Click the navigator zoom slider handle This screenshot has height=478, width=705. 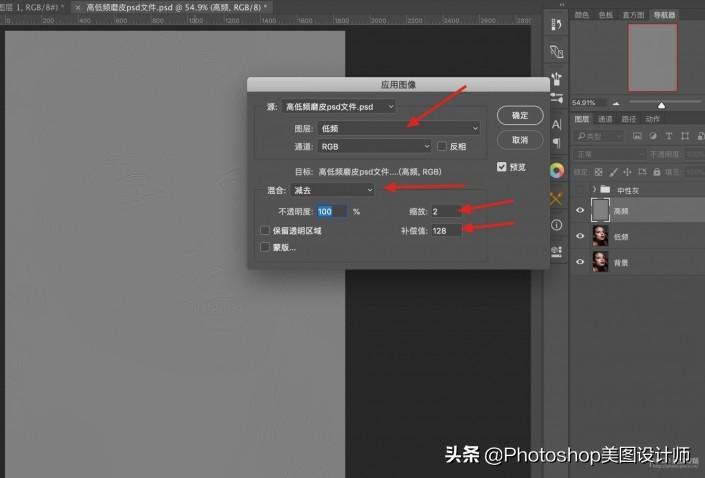(661, 103)
